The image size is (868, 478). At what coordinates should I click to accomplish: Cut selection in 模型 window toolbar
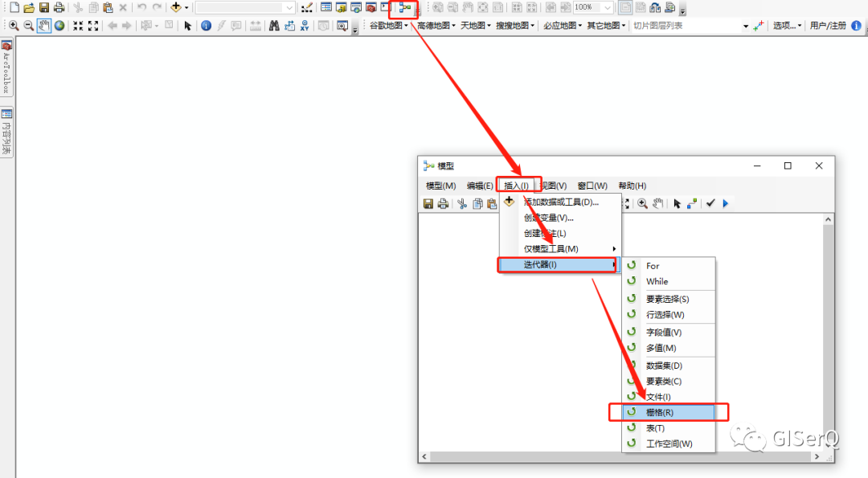pos(461,203)
